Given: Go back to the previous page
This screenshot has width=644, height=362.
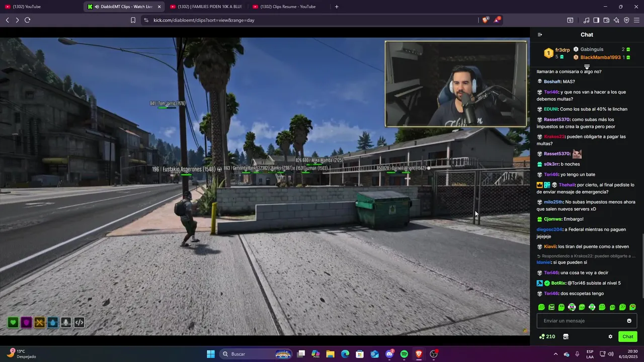Looking at the screenshot, I should [7, 20].
